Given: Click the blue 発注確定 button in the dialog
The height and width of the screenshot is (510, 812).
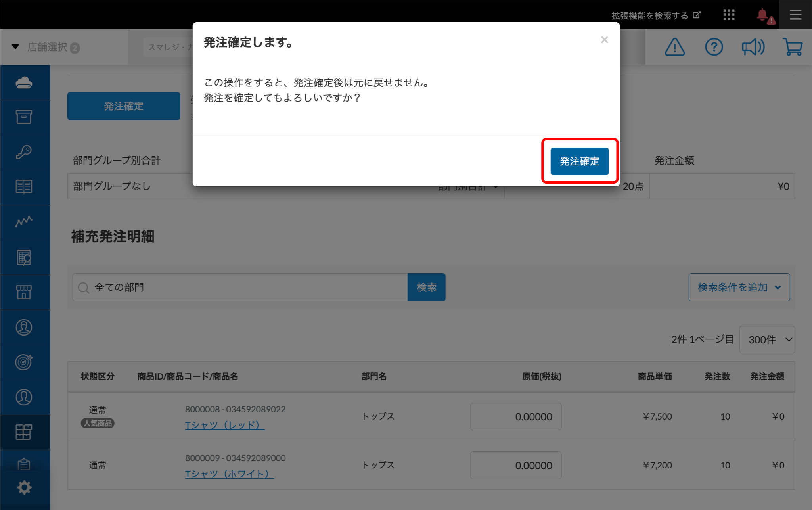Looking at the screenshot, I should [579, 161].
